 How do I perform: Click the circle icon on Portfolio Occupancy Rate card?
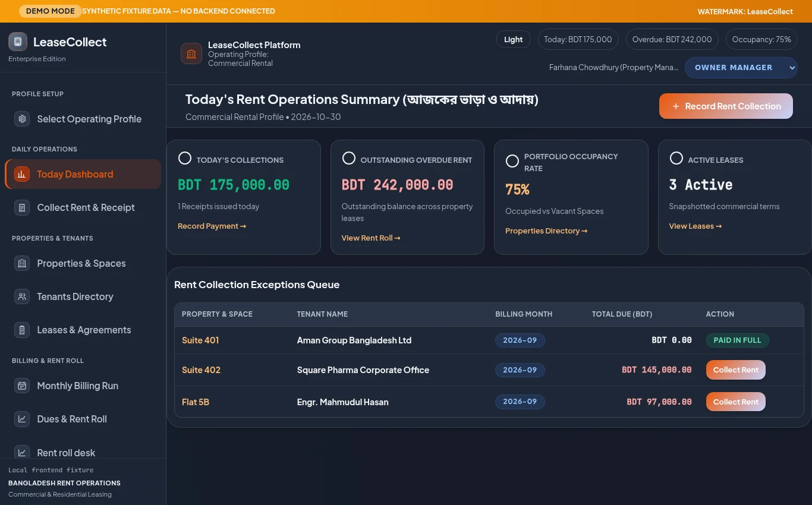512,161
